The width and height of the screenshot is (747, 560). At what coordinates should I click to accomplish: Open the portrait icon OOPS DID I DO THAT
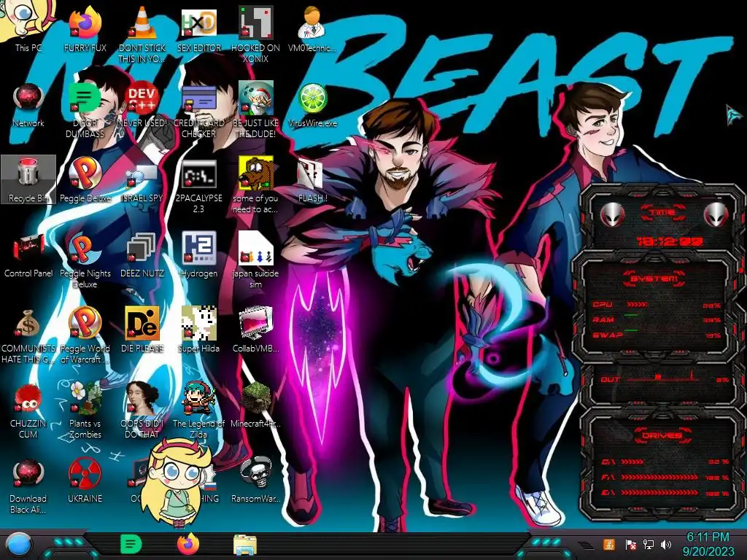142,411
